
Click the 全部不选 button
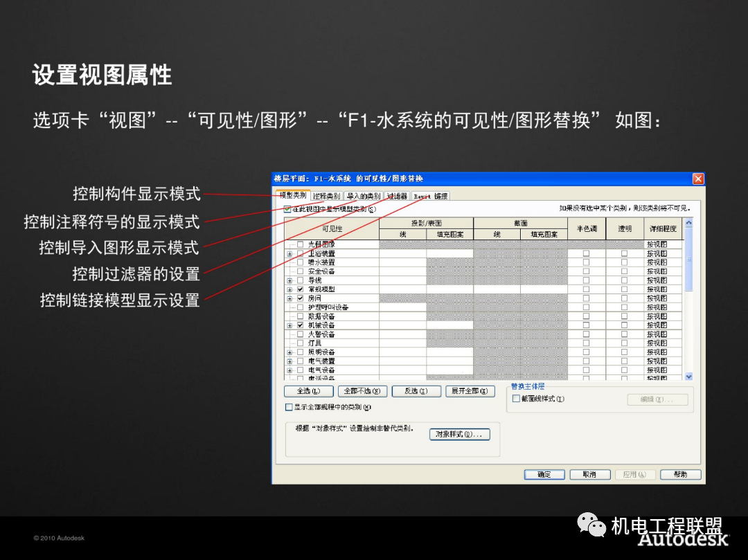click(x=362, y=391)
